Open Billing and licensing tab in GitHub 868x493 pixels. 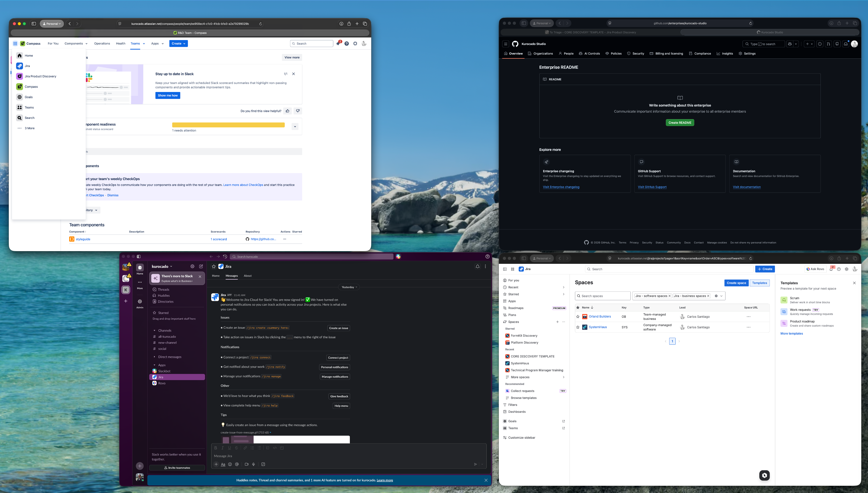(666, 53)
